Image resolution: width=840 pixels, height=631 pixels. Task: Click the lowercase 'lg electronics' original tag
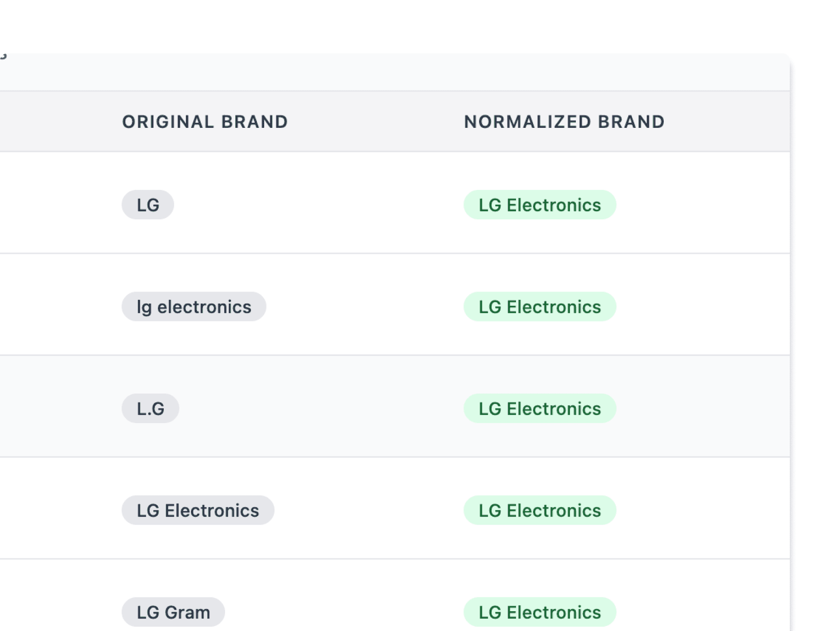point(194,307)
